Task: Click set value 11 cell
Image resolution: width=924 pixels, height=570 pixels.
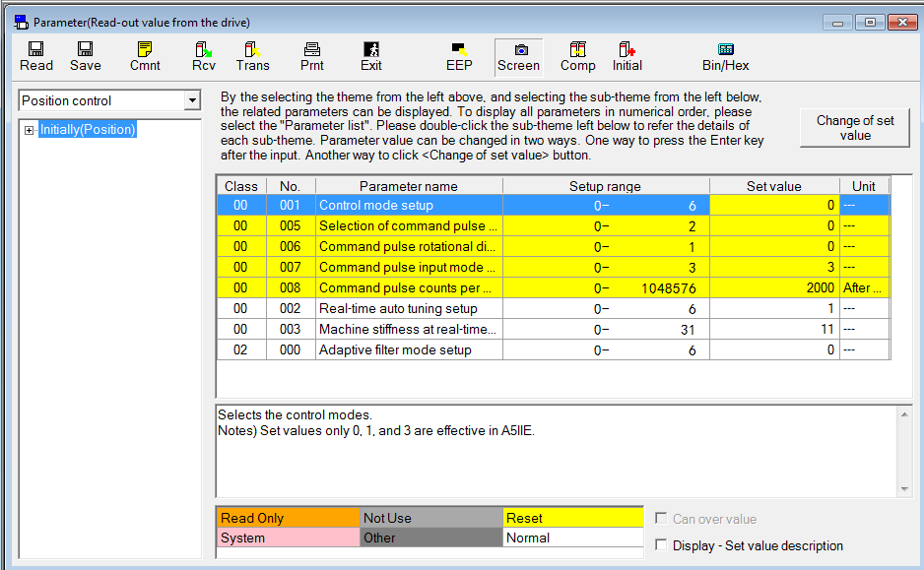Action: click(x=774, y=329)
